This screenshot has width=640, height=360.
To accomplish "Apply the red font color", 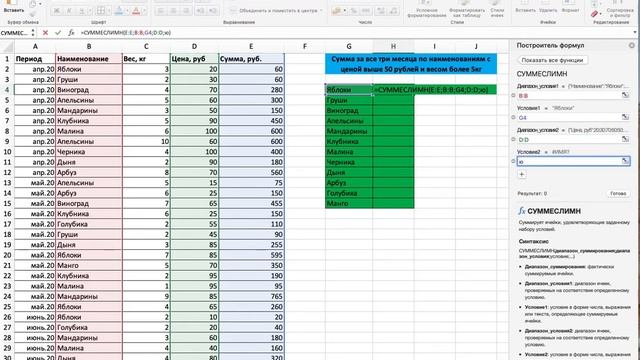I will pos(136,11).
